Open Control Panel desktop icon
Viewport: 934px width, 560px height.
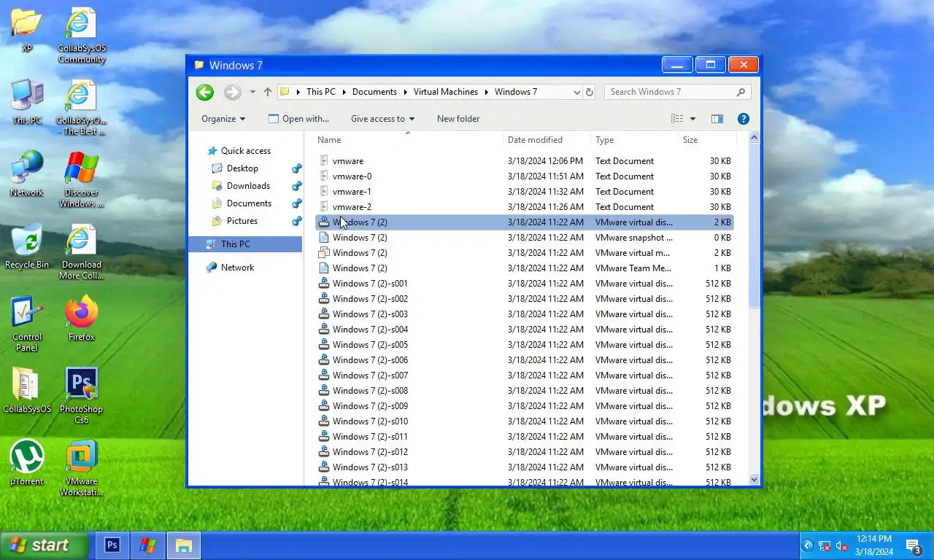tap(27, 324)
